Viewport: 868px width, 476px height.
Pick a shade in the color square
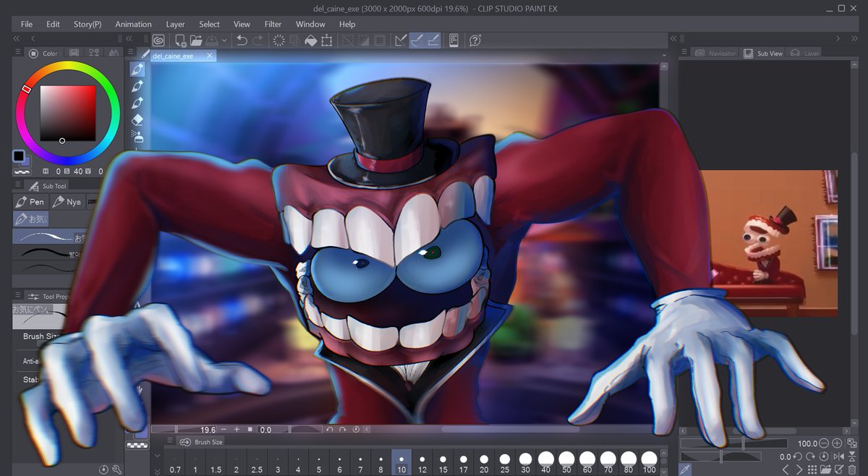pyautogui.click(x=67, y=113)
